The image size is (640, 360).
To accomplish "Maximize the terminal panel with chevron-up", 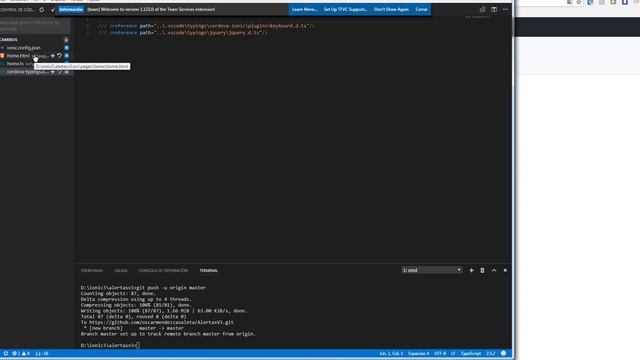I will coord(494,270).
